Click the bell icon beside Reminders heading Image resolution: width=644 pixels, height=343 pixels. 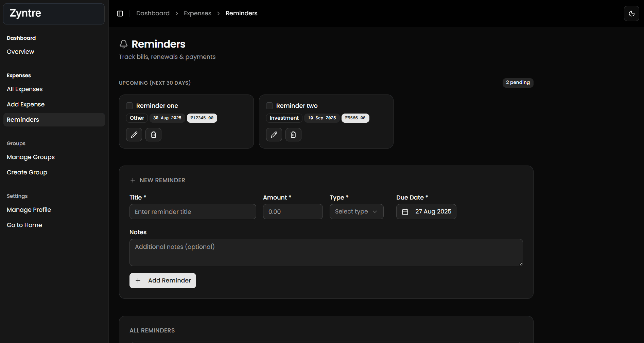click(x=124, y=44)
